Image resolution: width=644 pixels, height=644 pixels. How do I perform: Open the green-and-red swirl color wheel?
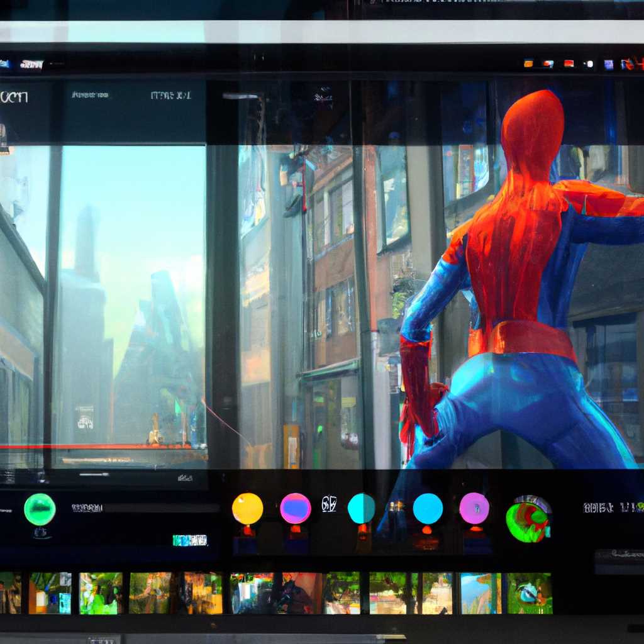click(528, 519)
